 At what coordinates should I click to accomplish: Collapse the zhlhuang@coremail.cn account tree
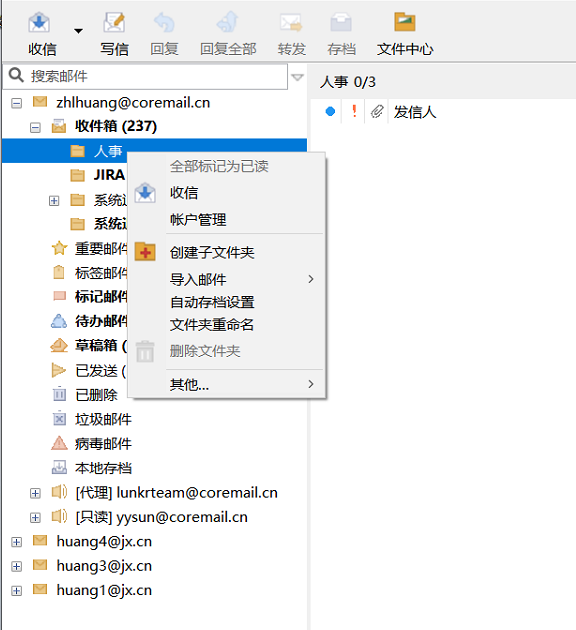point(16,103)
